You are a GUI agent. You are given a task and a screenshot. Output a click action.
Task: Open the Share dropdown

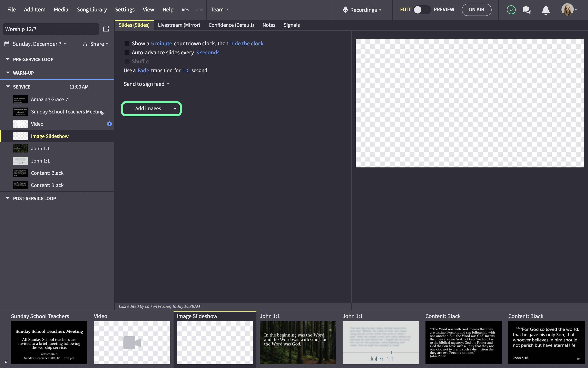99,44
